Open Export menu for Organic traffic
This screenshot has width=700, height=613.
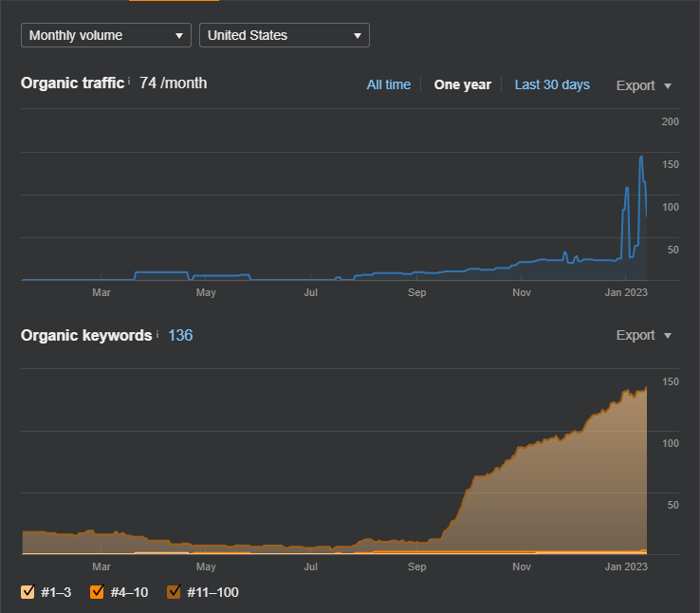pos(644,85)
